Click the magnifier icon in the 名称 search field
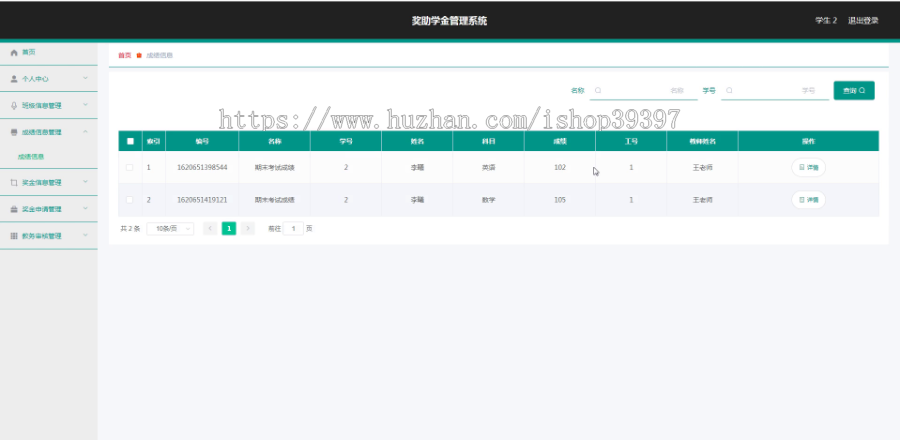 [x=598, y=91]
